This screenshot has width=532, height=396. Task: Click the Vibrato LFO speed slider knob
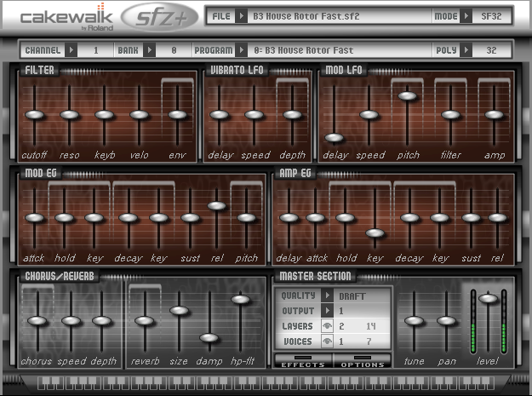(255, 115)
